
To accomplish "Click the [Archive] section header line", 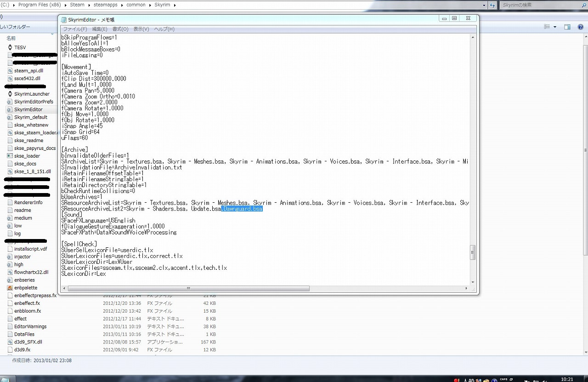I will click(74, 150).
